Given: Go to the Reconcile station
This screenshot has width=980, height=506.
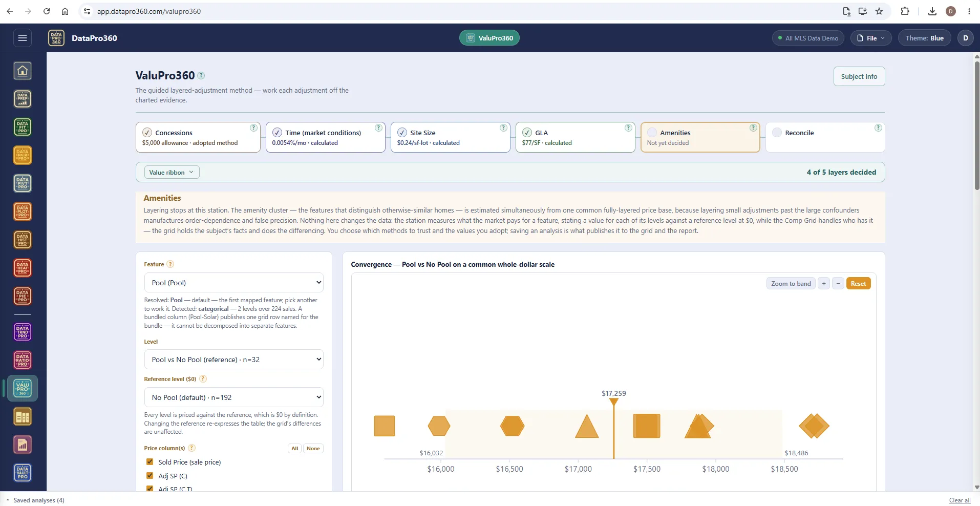Looking at the screenshot, I should [825, 137].
